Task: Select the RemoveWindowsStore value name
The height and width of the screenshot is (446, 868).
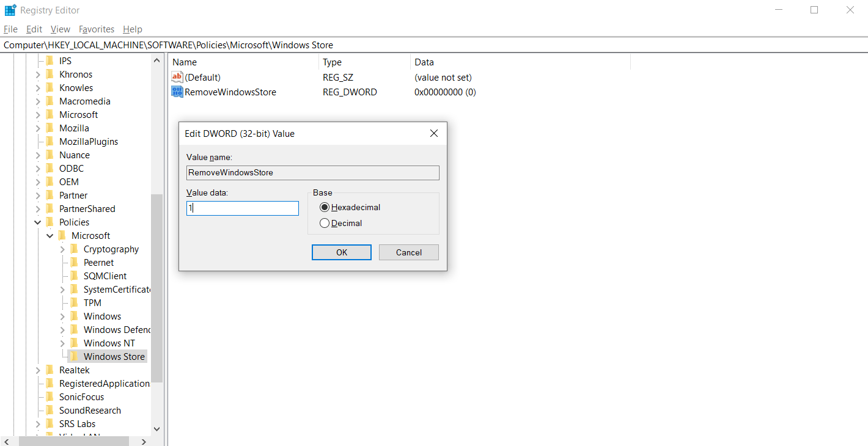Action: tap(230, 92)
